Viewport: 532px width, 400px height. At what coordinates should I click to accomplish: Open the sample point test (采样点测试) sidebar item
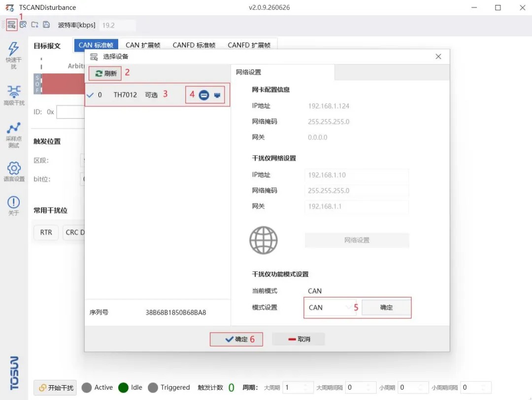pos(14,135)
